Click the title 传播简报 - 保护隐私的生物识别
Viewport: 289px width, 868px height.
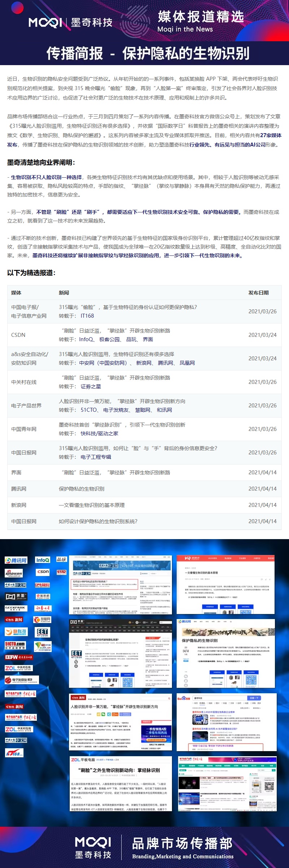coord(148,53)
